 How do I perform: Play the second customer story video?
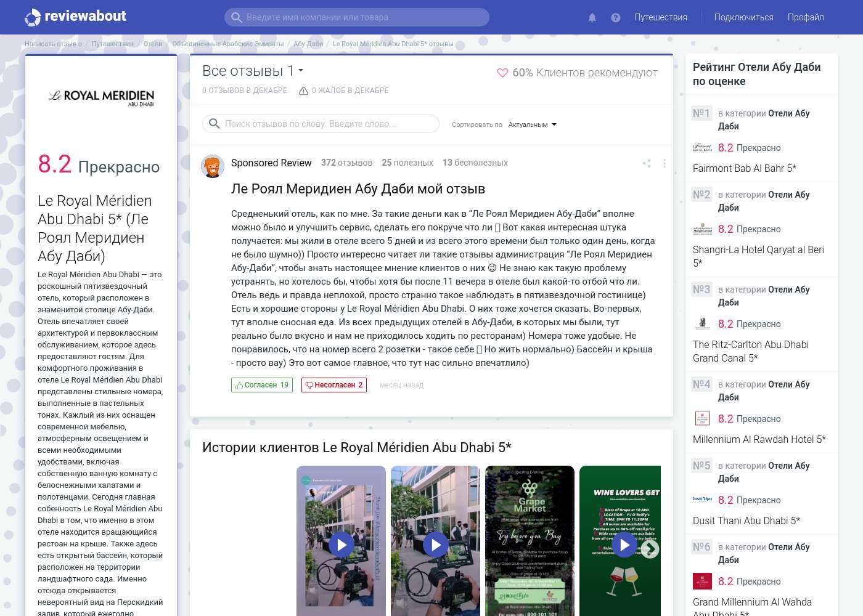(435, 545)
